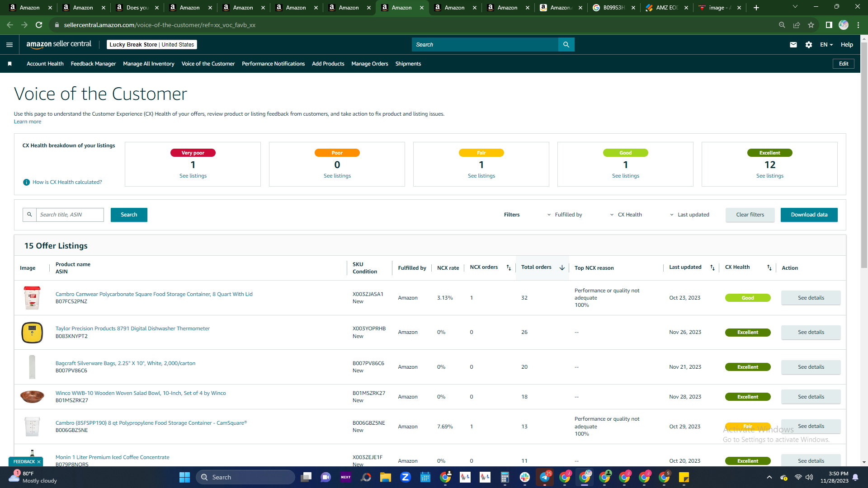The height and width of the screenshot is (488, 868).
Task: Click info icon beside CX Health calculated
Action: [x=26, y=182]
